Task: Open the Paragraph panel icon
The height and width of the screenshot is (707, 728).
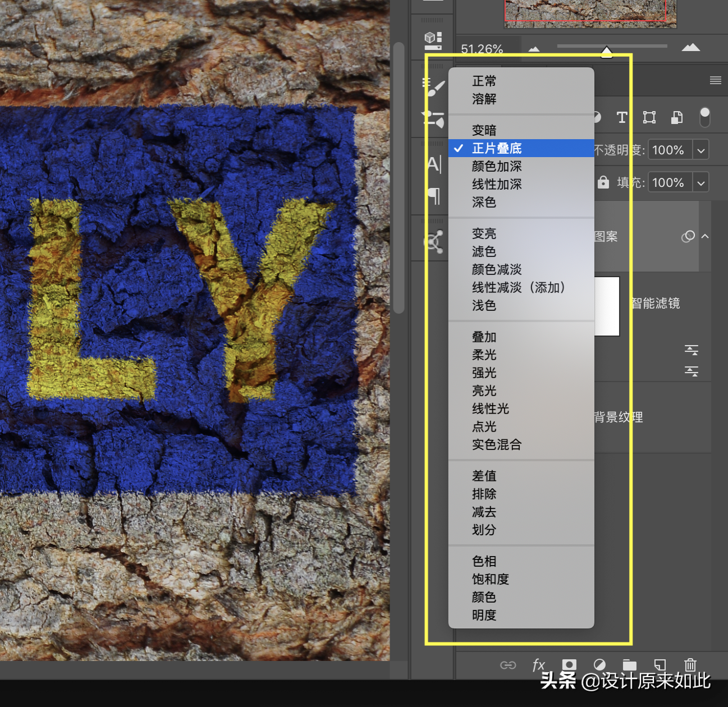Action: (x=434, y=195)
